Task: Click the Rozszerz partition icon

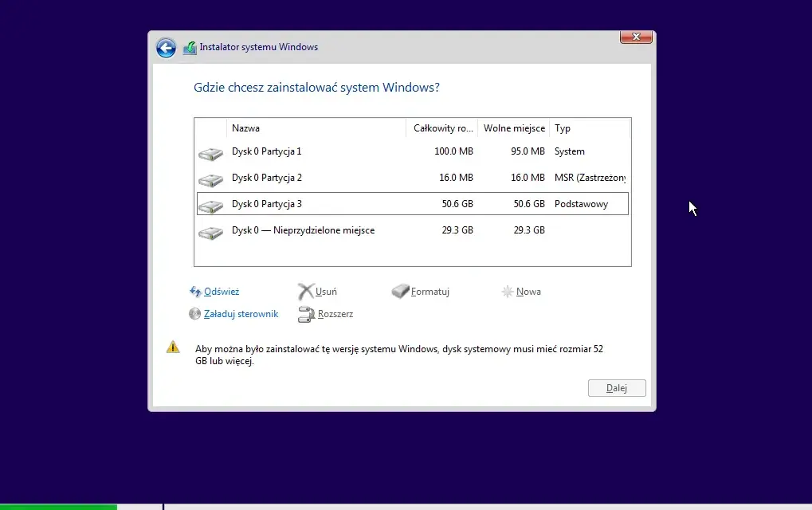Action: [306, 314]
